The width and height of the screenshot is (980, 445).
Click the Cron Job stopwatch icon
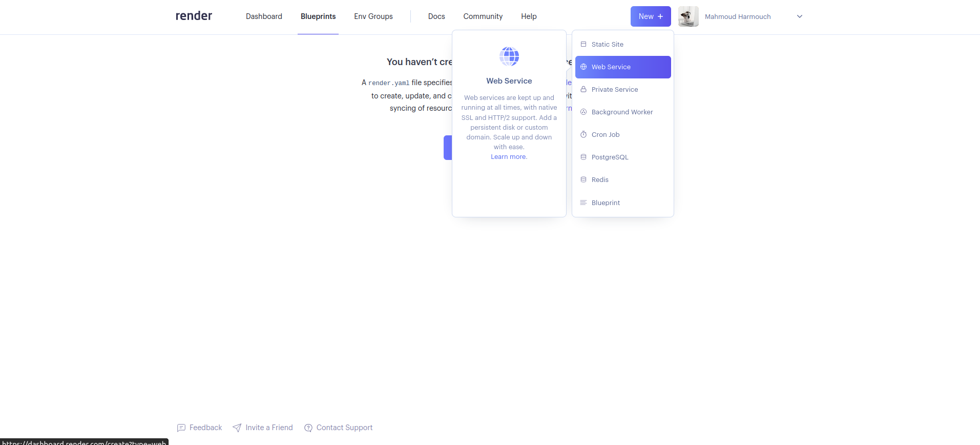pyautogui.click(x=583, y=134)
